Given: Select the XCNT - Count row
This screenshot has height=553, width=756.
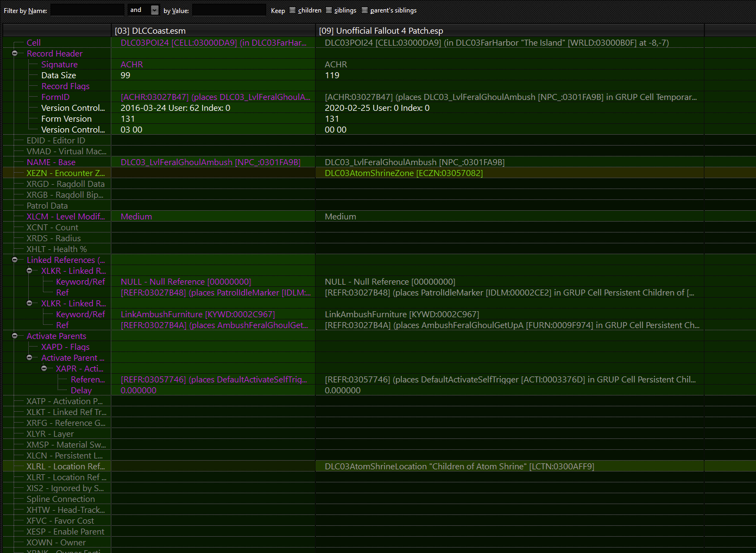Looking at the screenshot, I should (x=52, y=227).
